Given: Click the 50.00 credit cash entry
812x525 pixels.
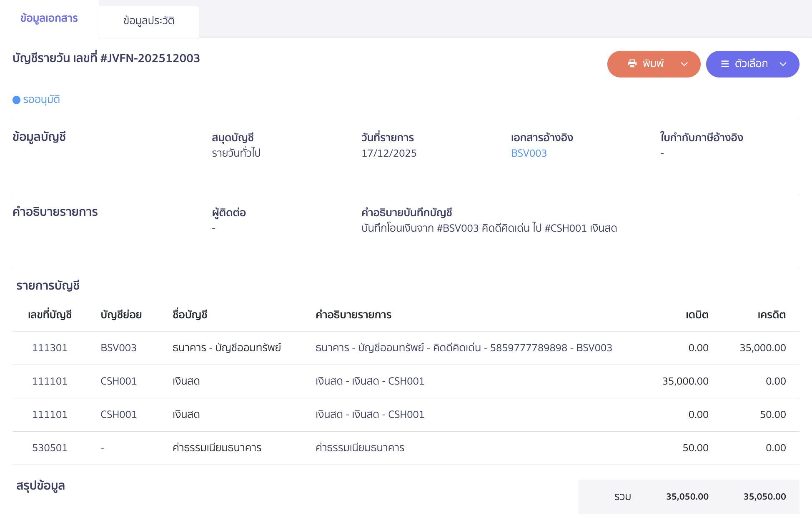Looking at the screenshot, I should [772, 415].
